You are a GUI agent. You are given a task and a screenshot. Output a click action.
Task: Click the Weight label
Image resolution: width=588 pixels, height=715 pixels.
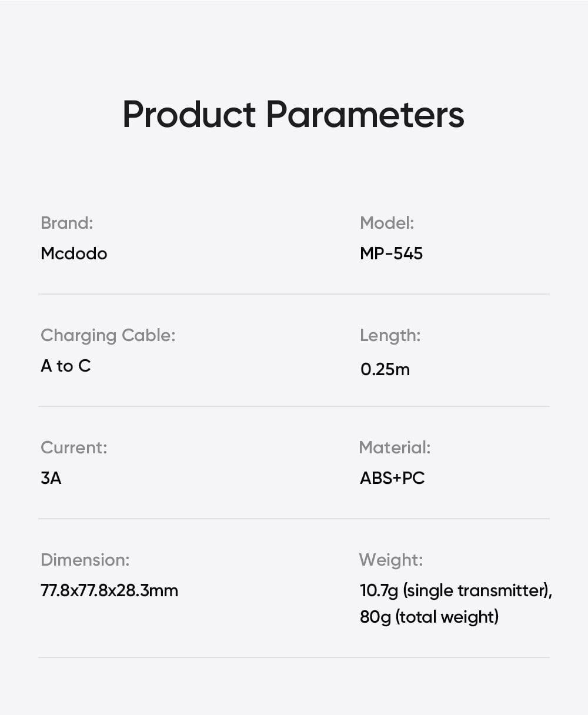[x=391, y=560]
